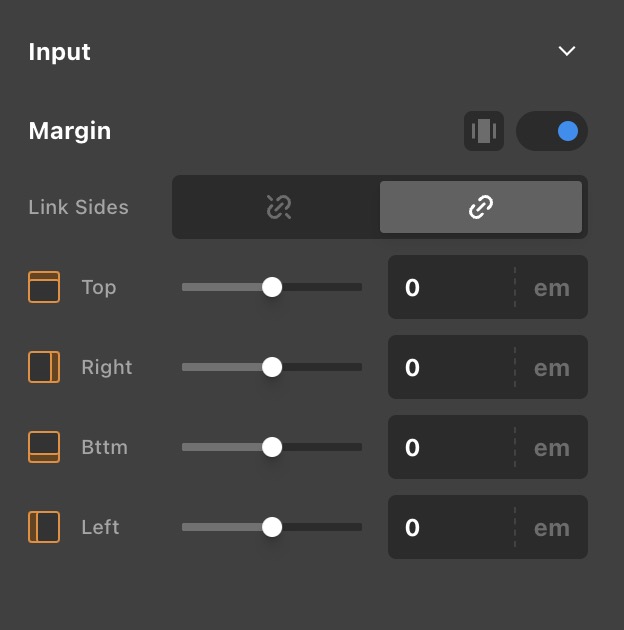Select the linked sides chain option

(481, 207)
